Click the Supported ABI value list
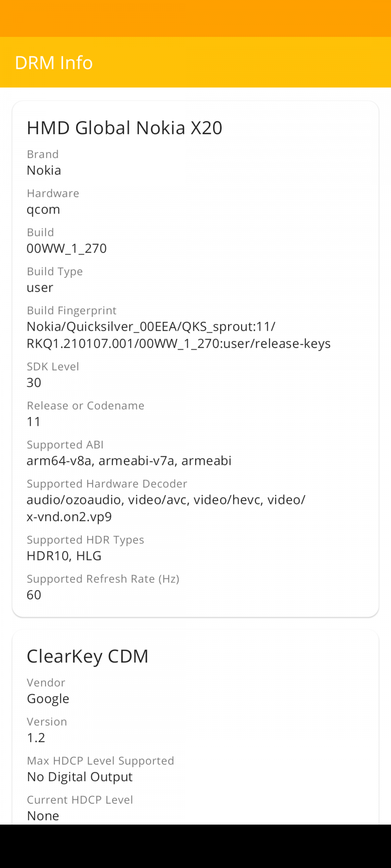Screen dimensions: 391x868 pyautogui.click(x=129, y=460)
